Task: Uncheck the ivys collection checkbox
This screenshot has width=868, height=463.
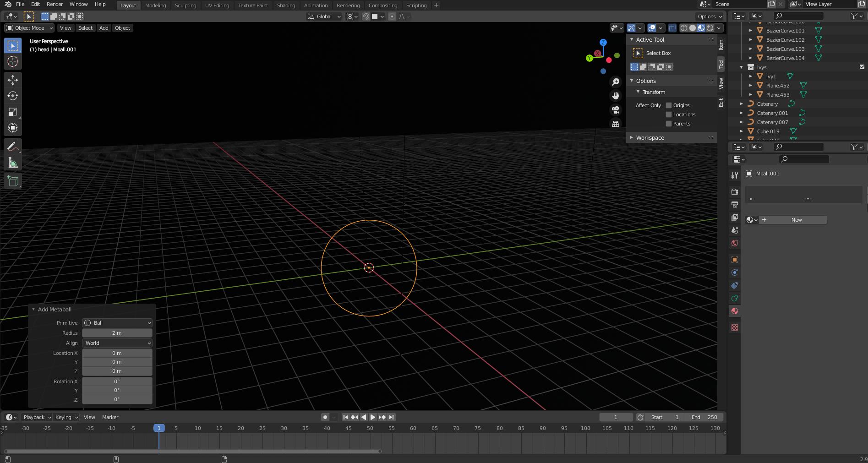Action: pos(862,67)
